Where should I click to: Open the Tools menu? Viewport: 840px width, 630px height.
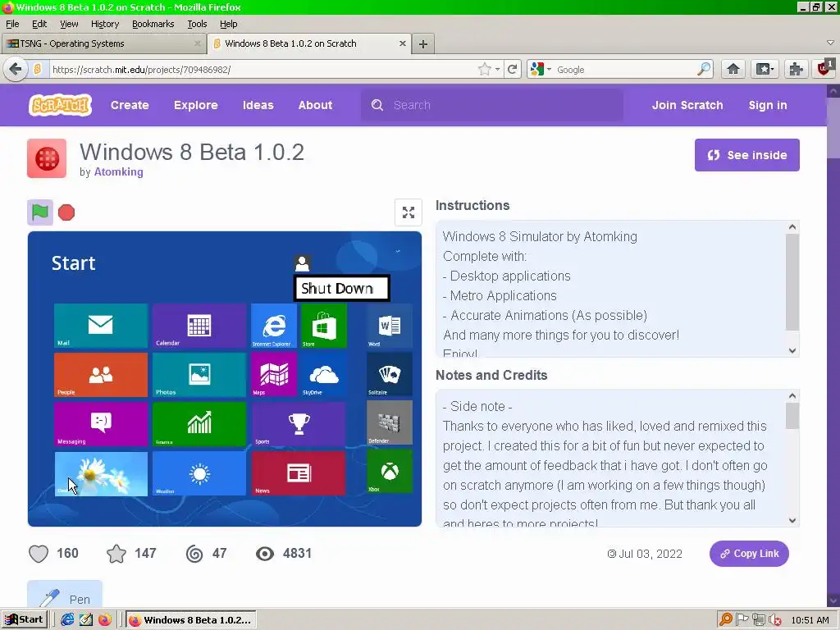[x=197, y=24]
